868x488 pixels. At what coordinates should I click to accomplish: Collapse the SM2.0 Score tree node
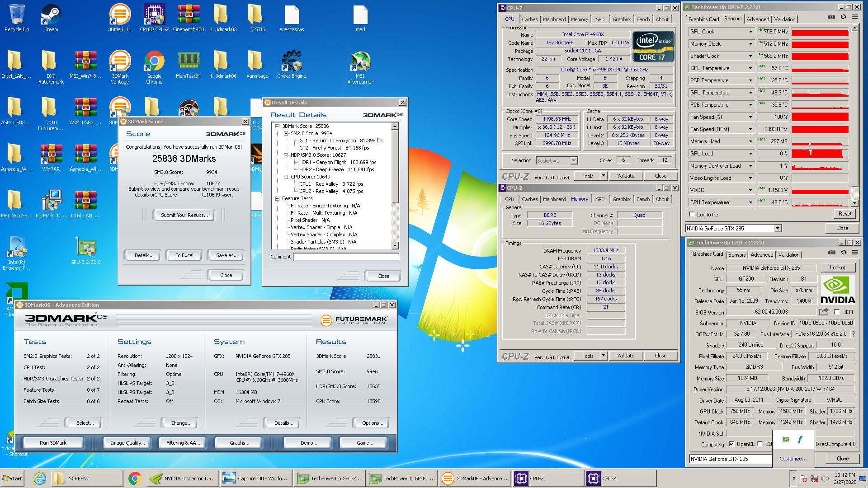pyautogui.click(x=286, y=133)
